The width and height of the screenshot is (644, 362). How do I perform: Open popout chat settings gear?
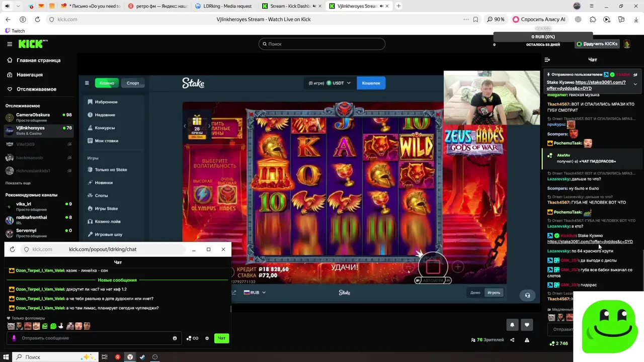(207, 338)
